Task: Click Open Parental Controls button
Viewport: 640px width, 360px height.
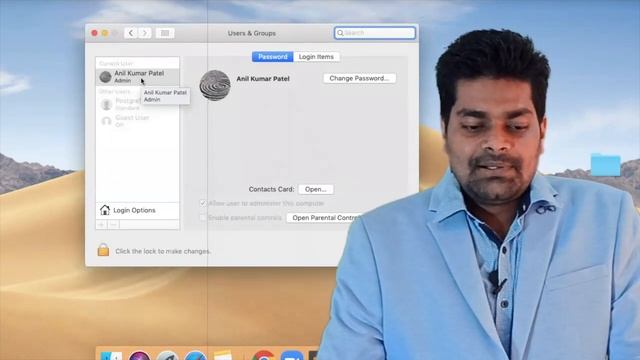Action: (324, 218)
